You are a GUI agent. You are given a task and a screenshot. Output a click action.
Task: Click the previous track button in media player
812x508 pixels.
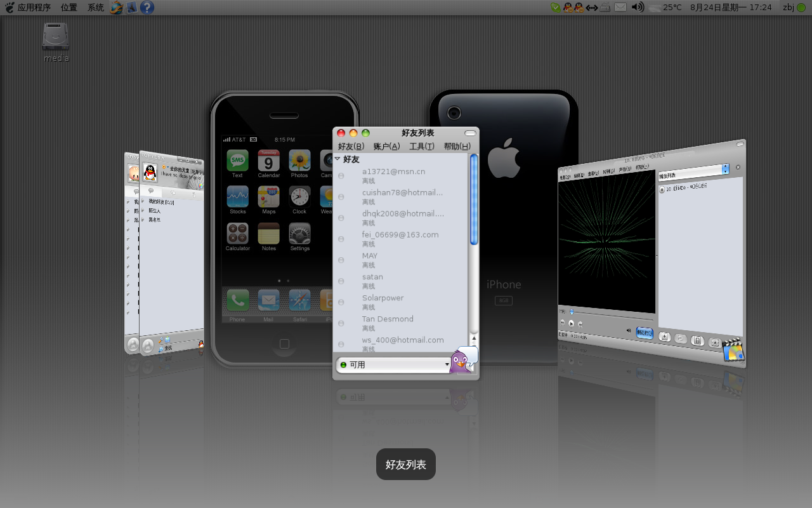click(x=562, y=323)
